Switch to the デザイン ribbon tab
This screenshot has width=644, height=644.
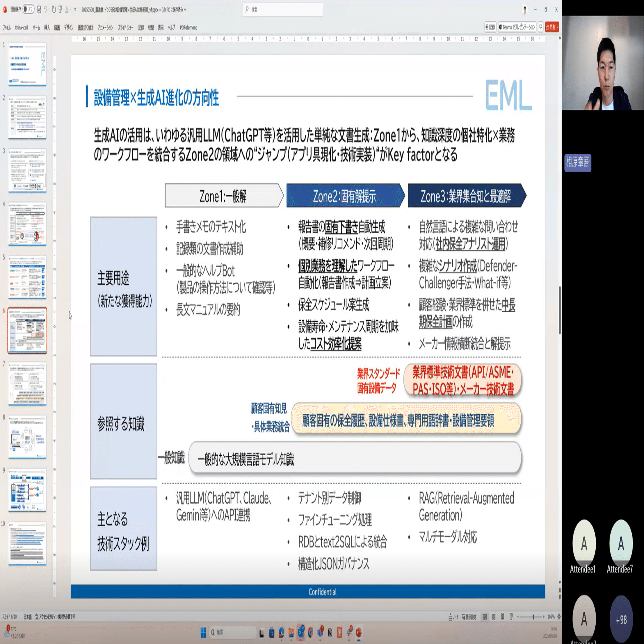click(68, 28)
